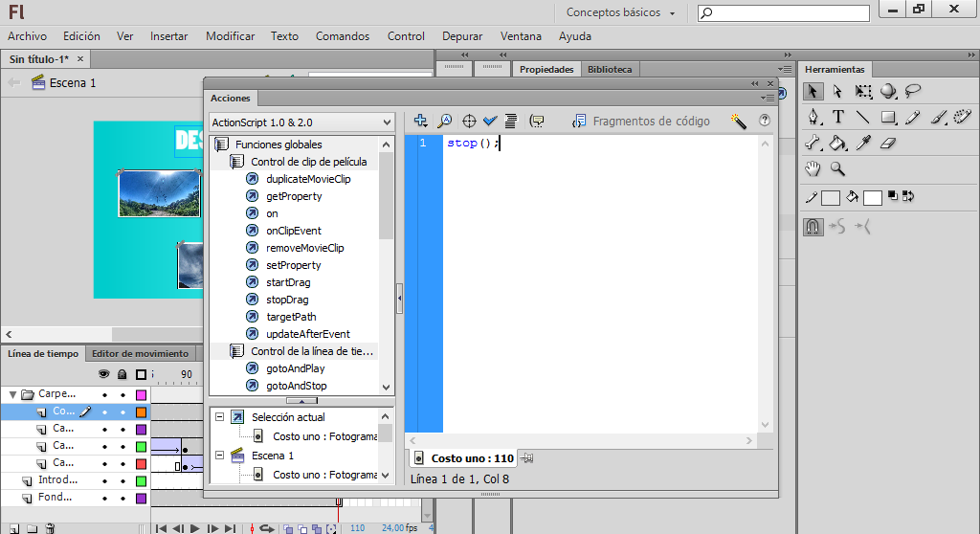Toggle visibility dot of Introd... layer
The height and width of the screenshot is (534, 980).
click(x=104, y=481)
